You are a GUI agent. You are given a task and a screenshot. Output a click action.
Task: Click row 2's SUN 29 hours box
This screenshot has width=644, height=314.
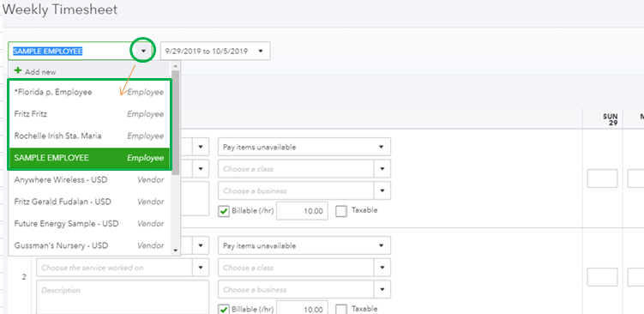(602, 277)
